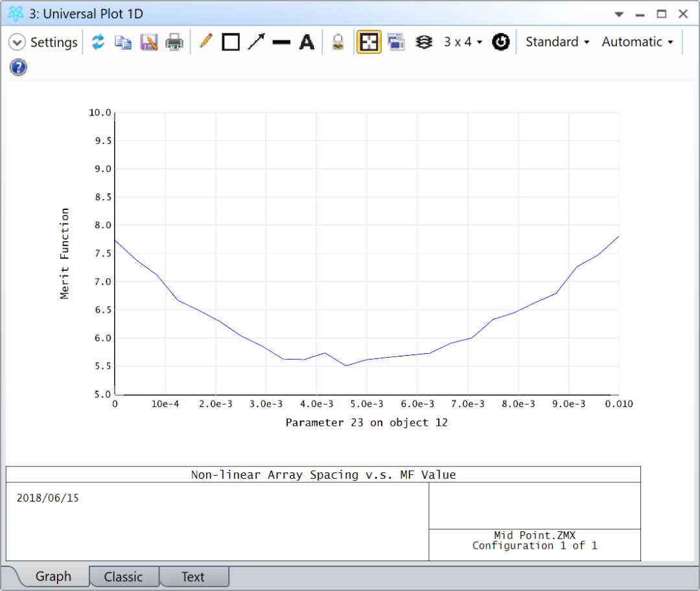Save the plot image

148,41
